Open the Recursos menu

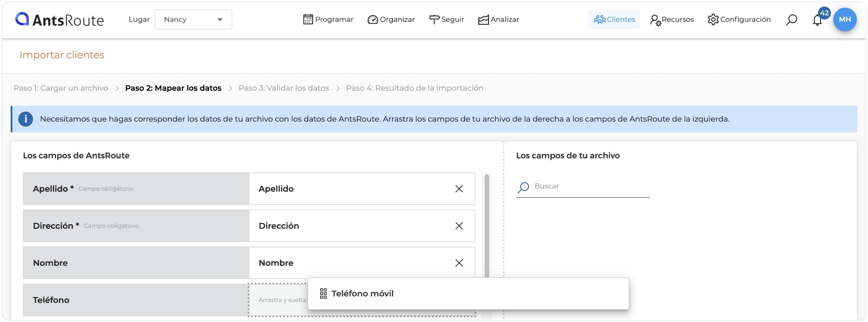coord(672,19)
